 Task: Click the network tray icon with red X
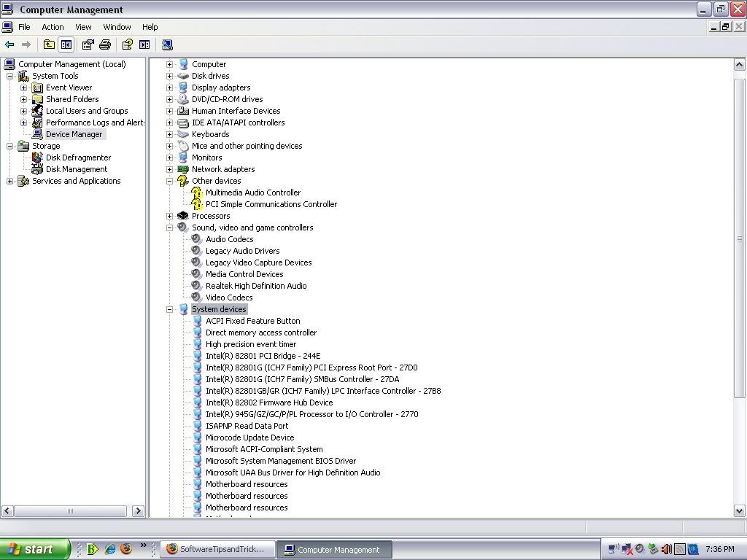pyautogui.click(x=627, y=549)
